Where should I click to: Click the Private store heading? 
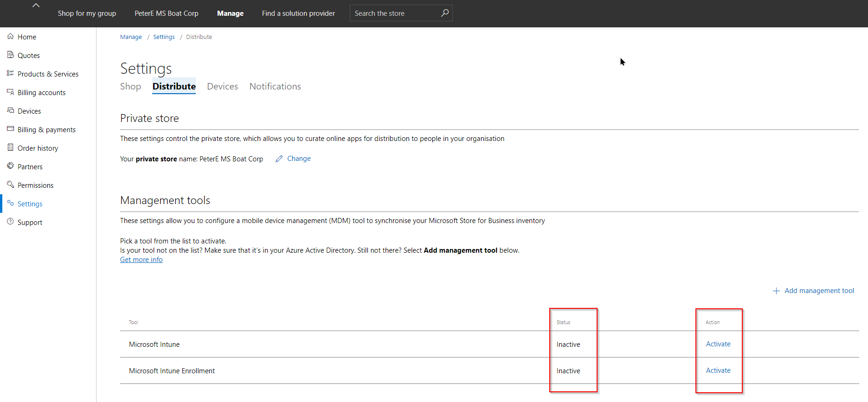[x=149, y=118]
